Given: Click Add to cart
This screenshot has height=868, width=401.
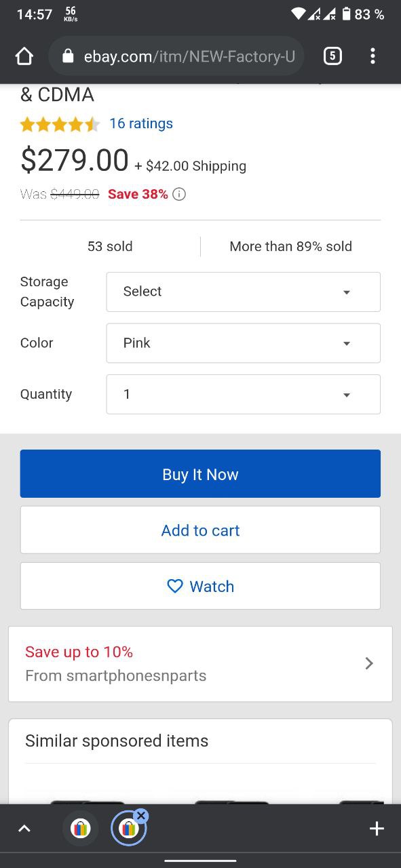Looking at the screenshot, I should 200,530.
